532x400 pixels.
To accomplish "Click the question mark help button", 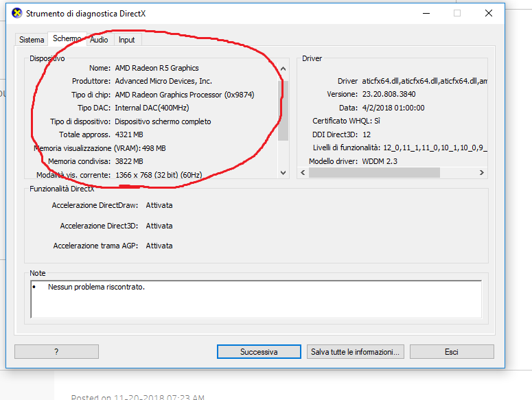I will tap(56, 352).
